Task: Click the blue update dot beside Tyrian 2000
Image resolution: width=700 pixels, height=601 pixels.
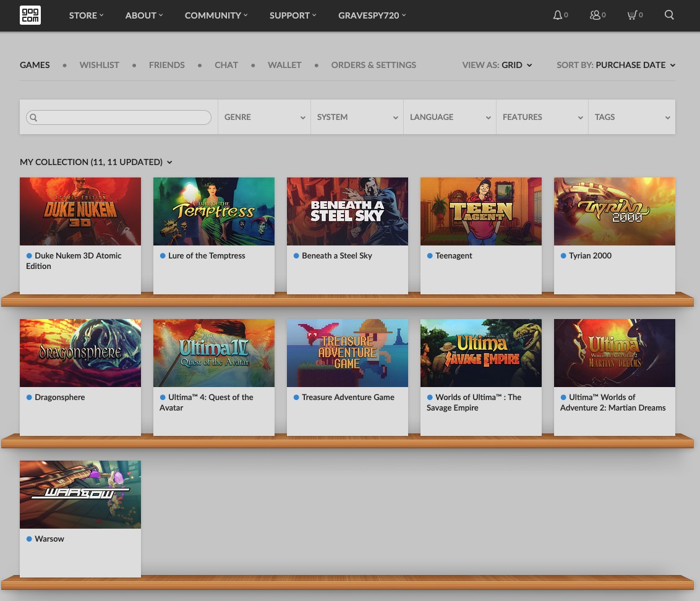Action: pos(563,256)
